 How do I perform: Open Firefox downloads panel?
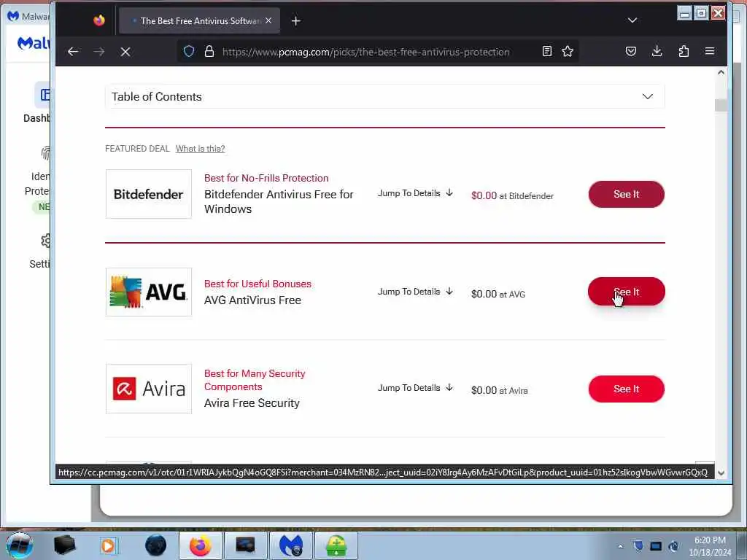(657, 51)
